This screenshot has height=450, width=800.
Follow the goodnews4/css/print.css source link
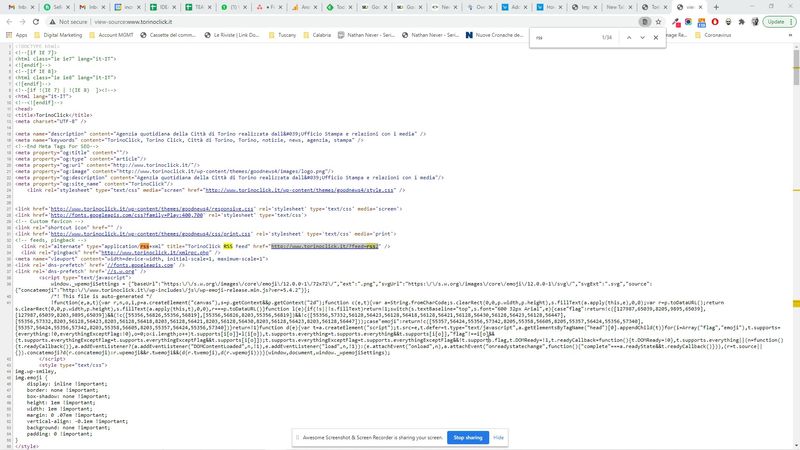[151, 234]
